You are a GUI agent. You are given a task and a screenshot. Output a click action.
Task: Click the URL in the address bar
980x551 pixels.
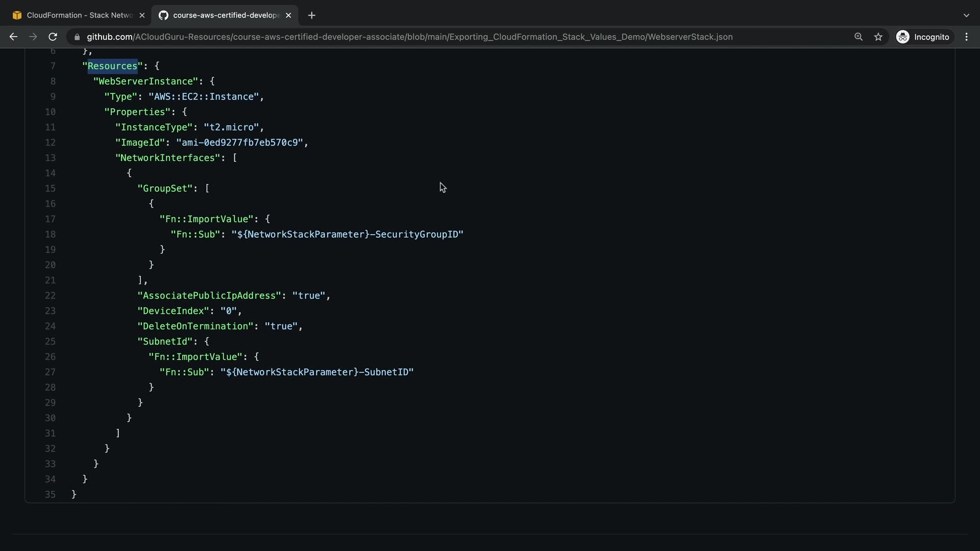(x=408, y=37)
